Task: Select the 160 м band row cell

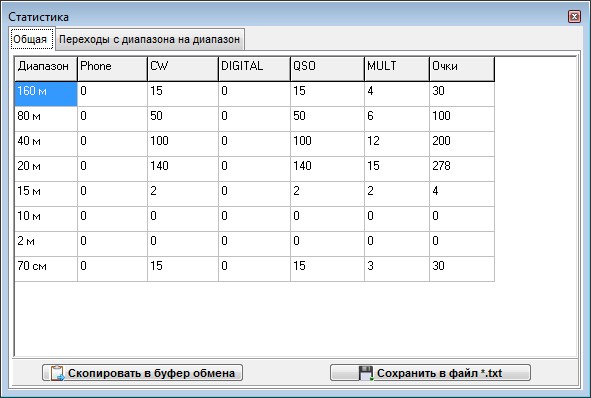Action: (46, 94)
